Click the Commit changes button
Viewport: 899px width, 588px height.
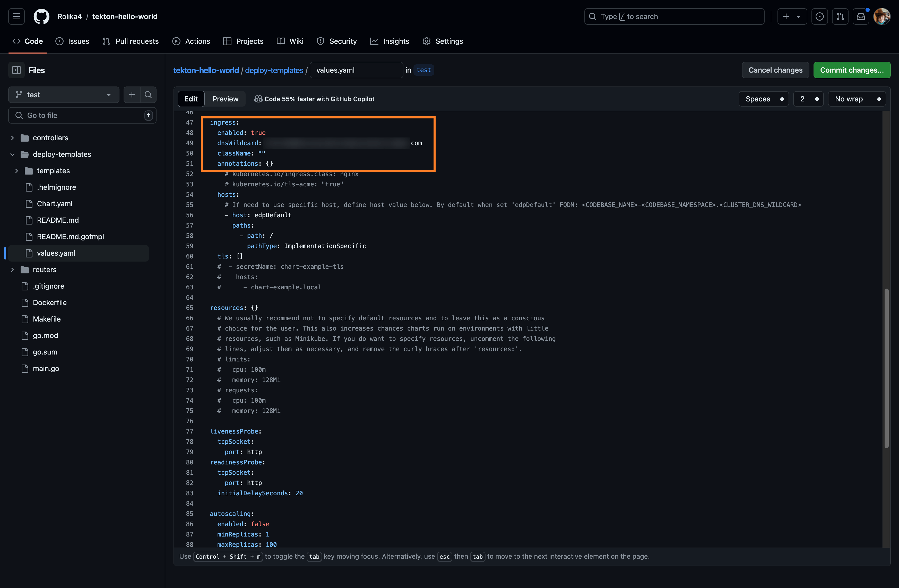[x=852, y=70]
